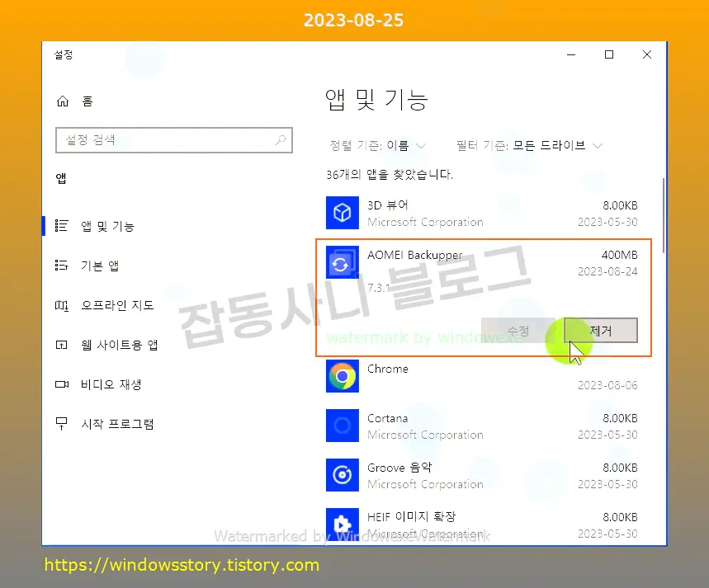
Task: Select the 3D 뷰어 app name
Action: click(387, 205)
